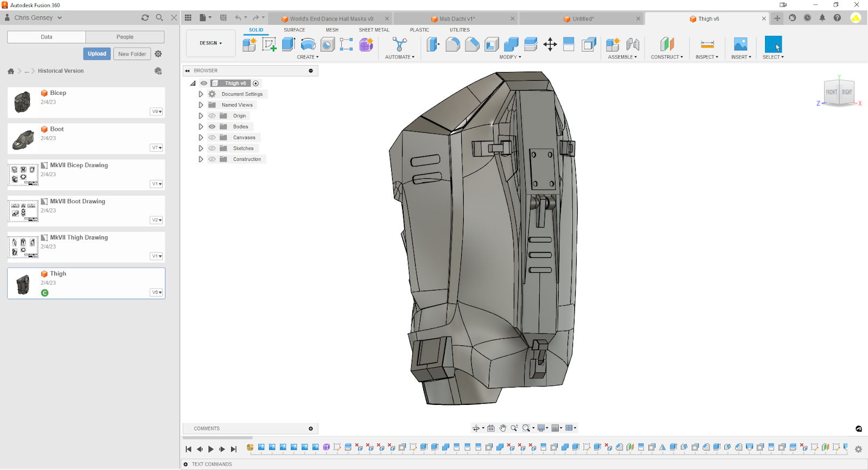
Task: Open the purple Create Form tool
Action: click(x=367, y=44)
